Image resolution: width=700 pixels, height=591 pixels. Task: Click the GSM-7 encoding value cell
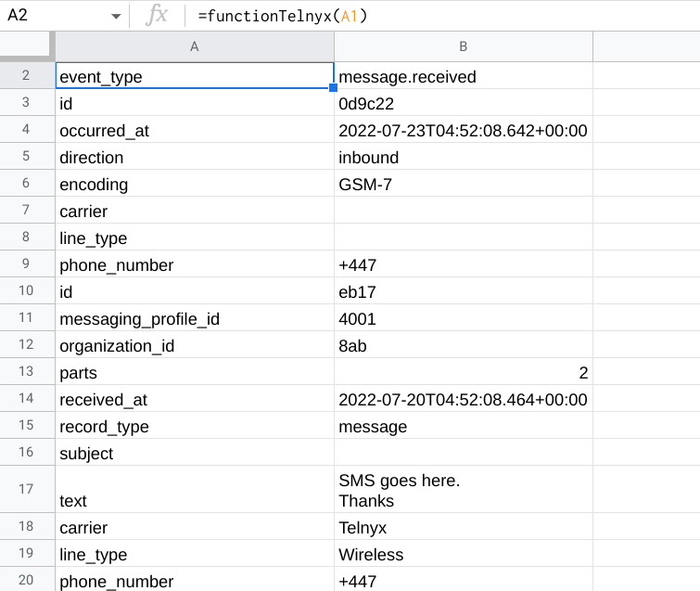tap(463, 184)
